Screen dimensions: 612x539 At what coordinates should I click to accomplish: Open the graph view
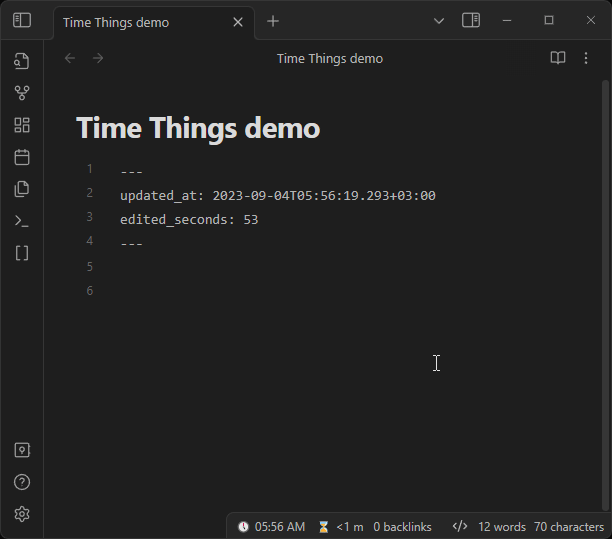tap(22, 93)
